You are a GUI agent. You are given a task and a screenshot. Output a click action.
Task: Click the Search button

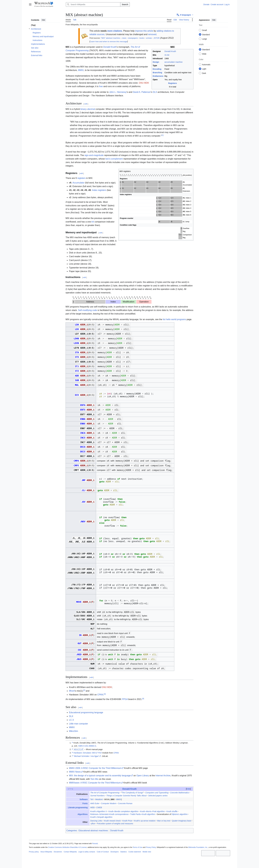point(125,4)
